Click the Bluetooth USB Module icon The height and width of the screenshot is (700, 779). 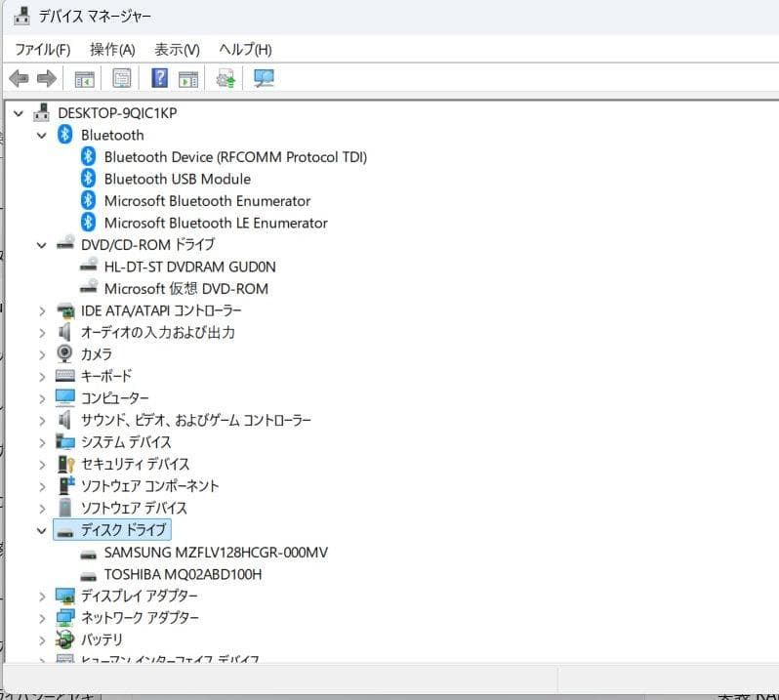[88, 179]
